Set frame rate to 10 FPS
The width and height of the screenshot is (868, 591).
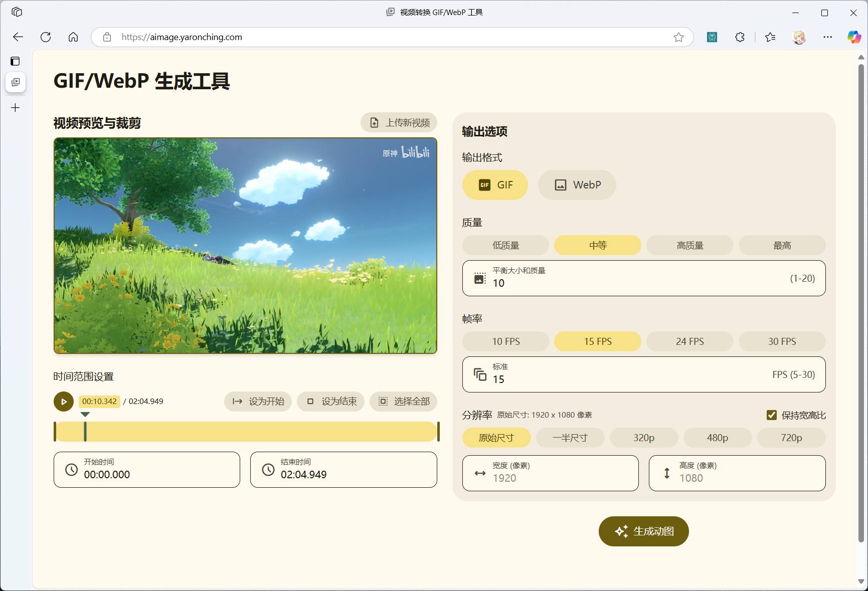(x=505, y=341)
